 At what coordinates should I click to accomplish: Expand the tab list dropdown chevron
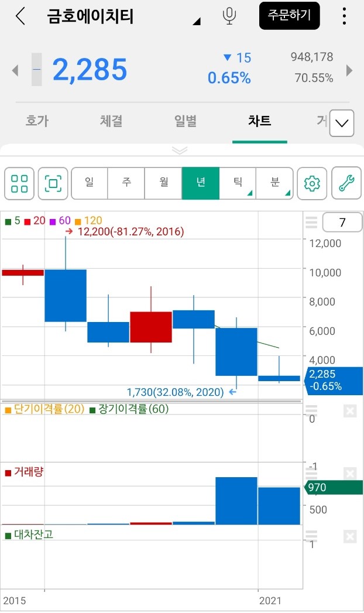coord(342,123)
